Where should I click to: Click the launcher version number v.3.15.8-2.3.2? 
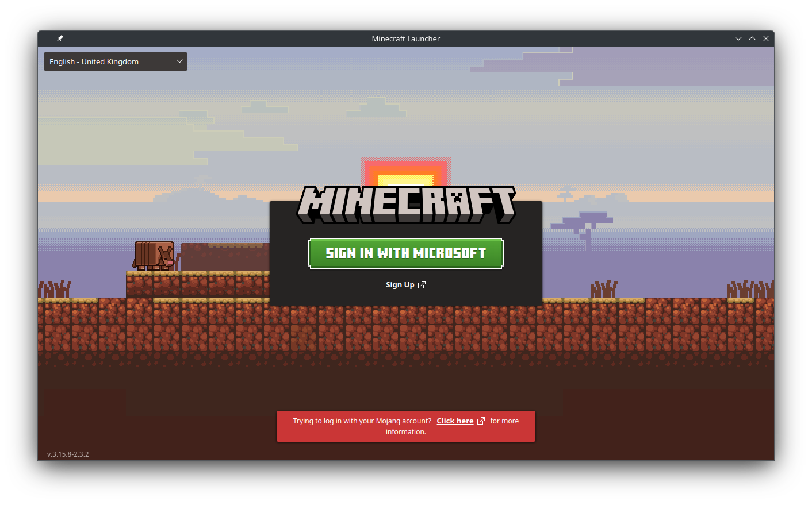point(68,454)
